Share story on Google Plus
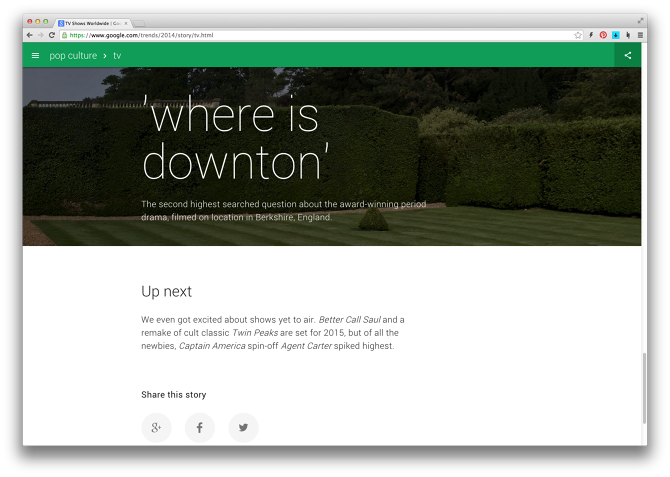The image size is (670, 477). [156, 428]
